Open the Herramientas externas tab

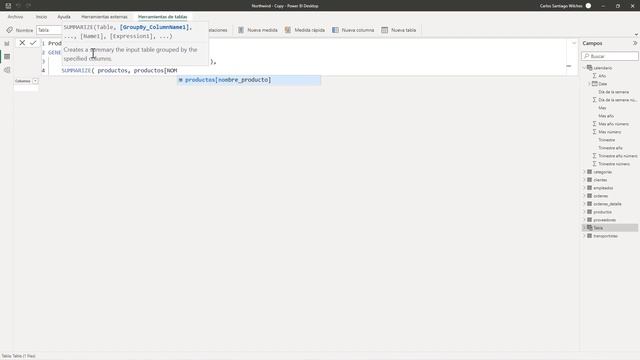point(104,17)
